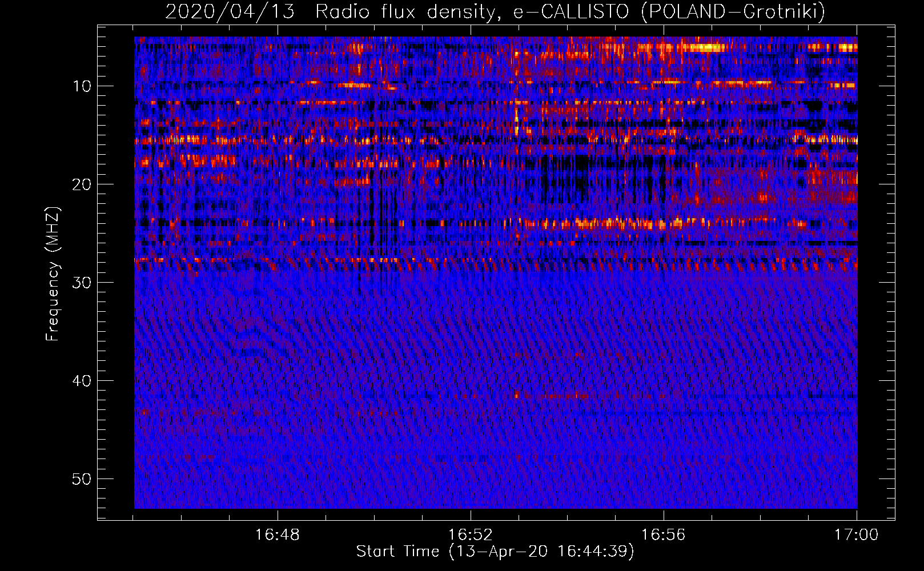Click the frequency tick label '30'

tap(82, 283)
